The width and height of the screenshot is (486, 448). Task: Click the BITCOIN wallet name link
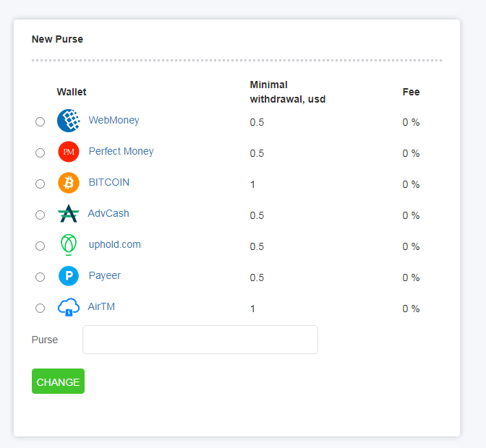(x=109, y=183)
